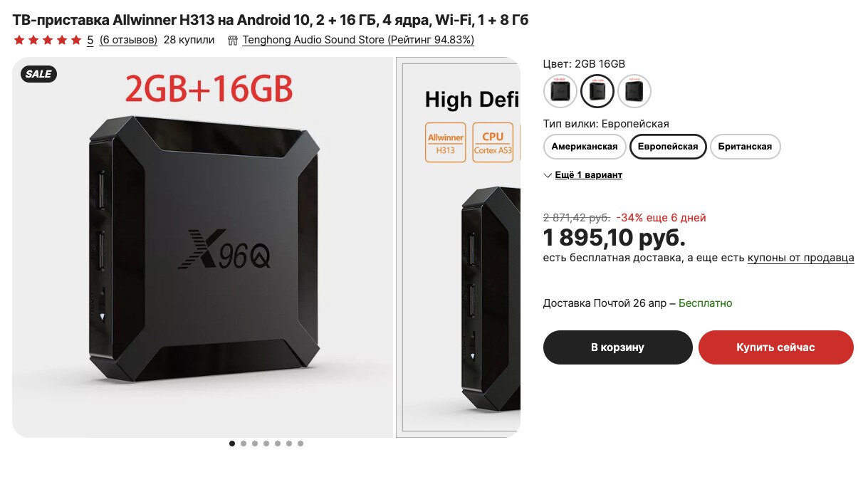Click the chevron next to Ещё 1 вариант
Screen dimensions: 868x477
tap(548, 175)
